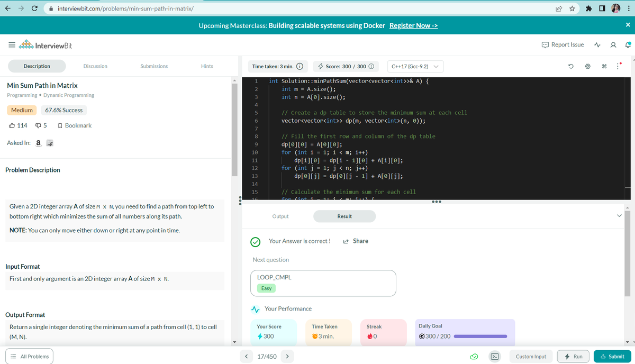635x364 pixels.
Task: Select the Output tab
Action: click(280, 216)
